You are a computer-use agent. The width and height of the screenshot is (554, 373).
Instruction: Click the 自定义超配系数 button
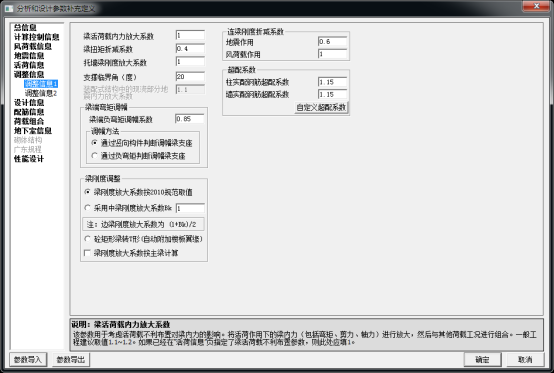(321, 107)
